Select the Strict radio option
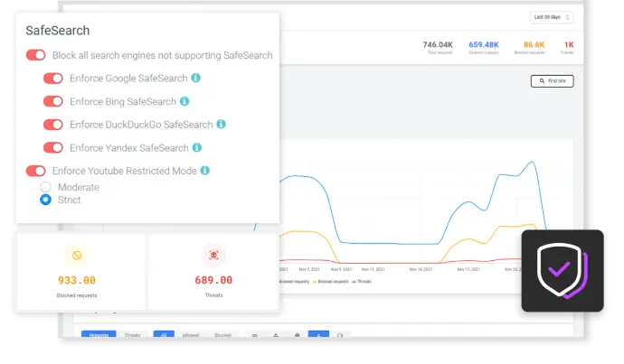Screen dimensions: 624x364 click(45, 200)
